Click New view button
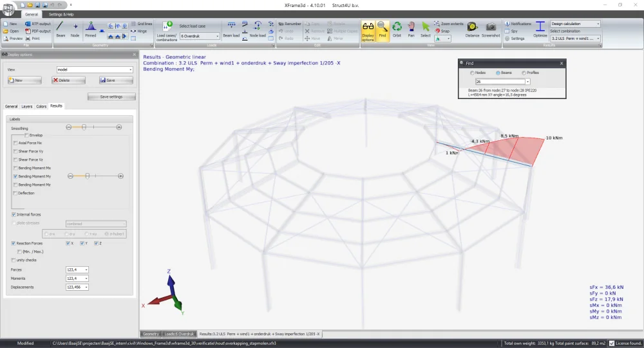644x348 pixels. coord(24,80)
